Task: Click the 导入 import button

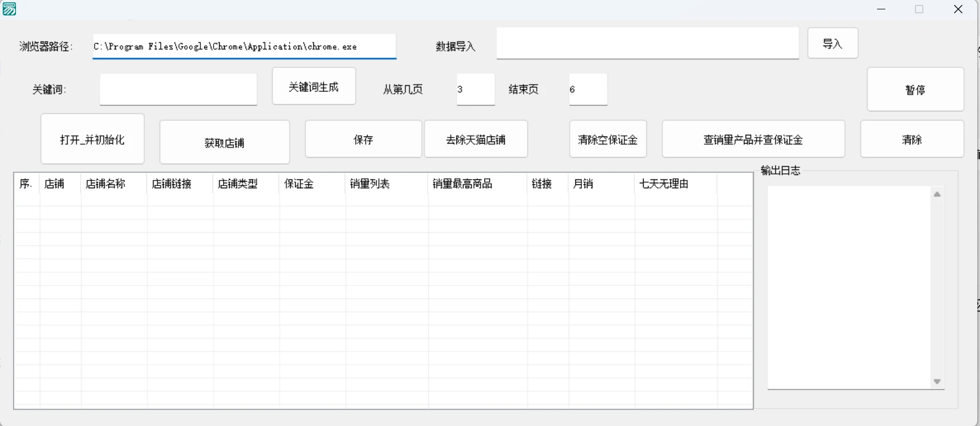Action: pos(832,43)
